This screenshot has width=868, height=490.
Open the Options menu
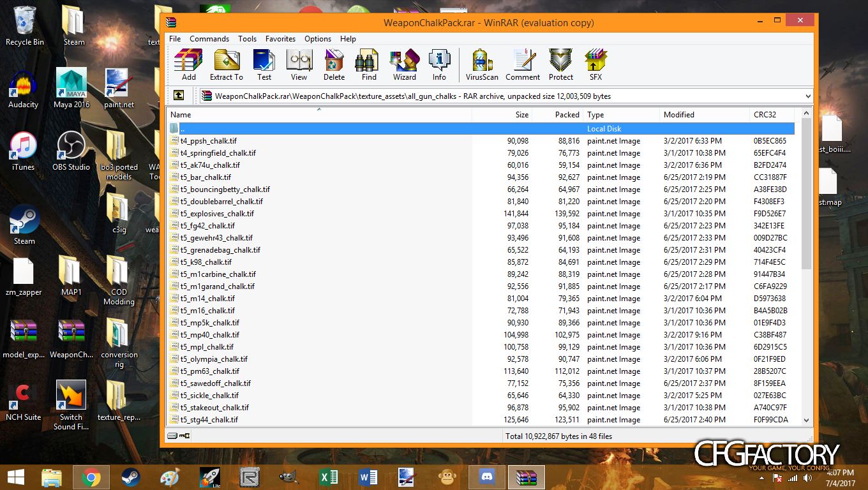coord(318,39)
